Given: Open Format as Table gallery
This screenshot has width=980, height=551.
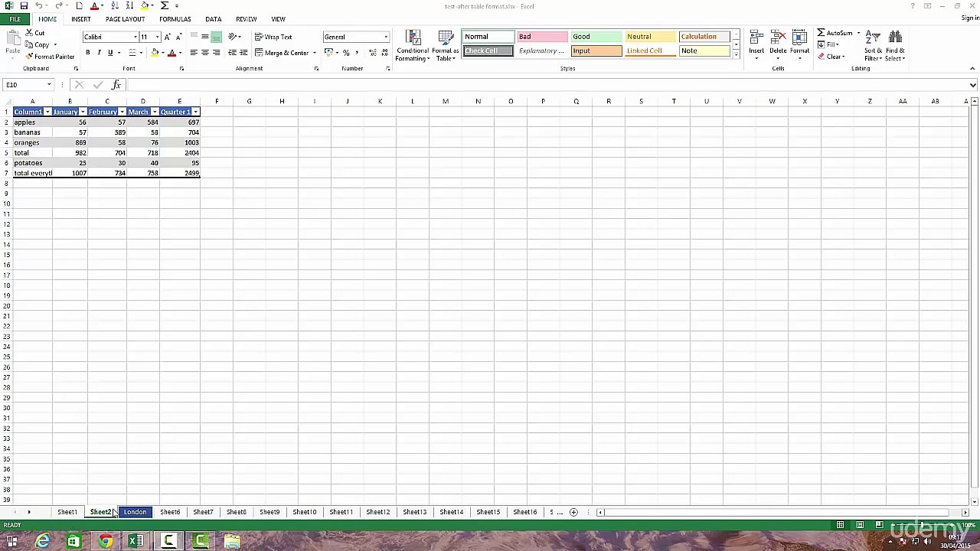Looking at the screenshot, I should [446, 46].
